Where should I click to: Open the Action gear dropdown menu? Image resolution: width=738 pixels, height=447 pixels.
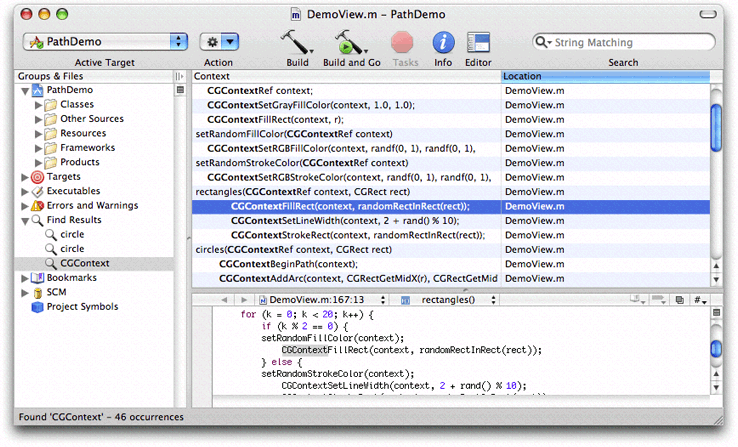tap(218, 42)
